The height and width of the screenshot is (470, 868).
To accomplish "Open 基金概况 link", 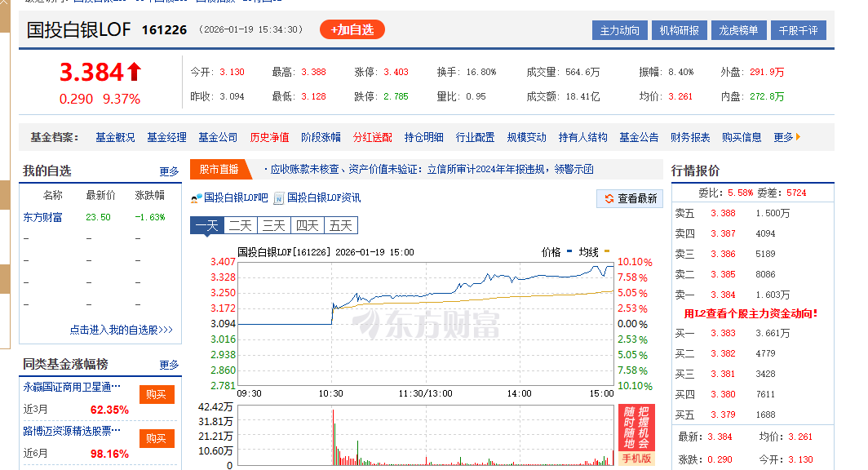I will pyautogui.click(x=115, y=137).
